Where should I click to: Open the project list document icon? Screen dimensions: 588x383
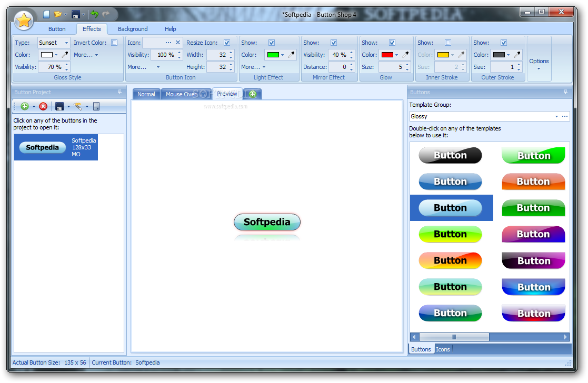tap(96, 106)
